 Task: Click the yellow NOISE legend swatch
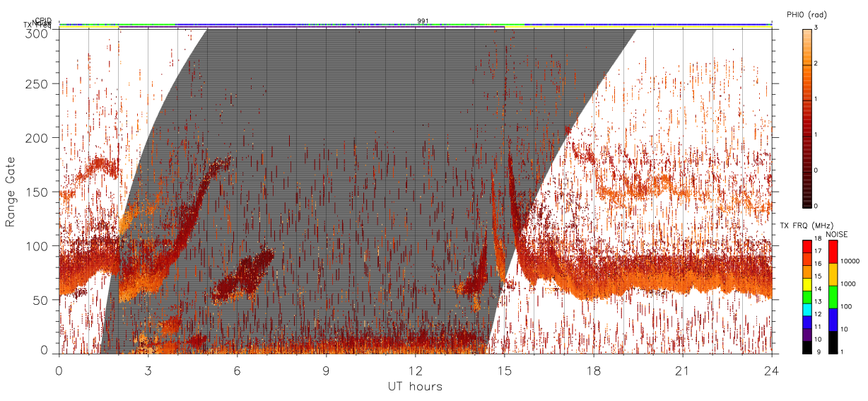pyautogui.click(x=833, y=274)
